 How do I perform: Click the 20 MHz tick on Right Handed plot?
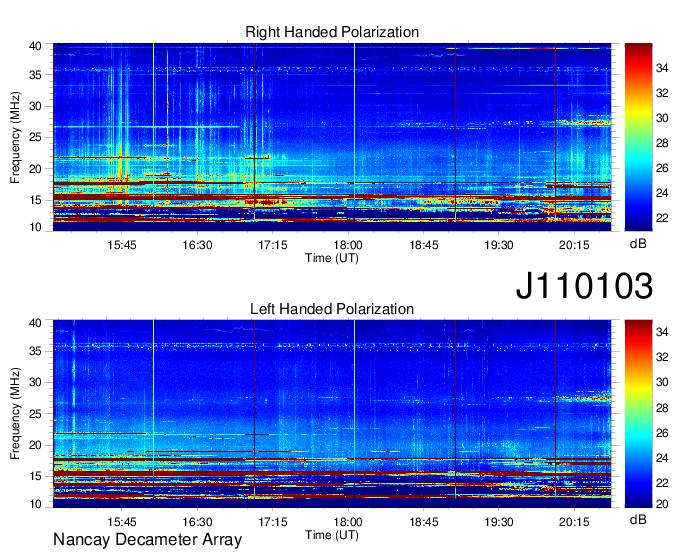coord(36,169)
